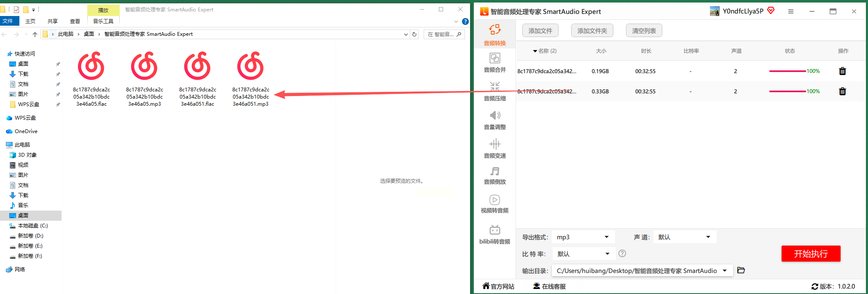Switch to Explorer 共享 tab
The width and height of the screenshot is (868, 294).
(53, 21)
